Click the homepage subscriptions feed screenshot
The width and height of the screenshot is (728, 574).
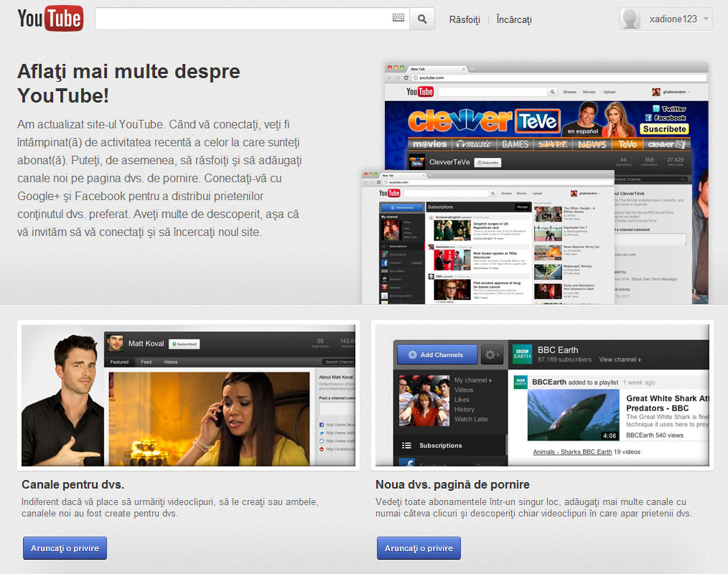pyautogui.click(x=487, y=237)
